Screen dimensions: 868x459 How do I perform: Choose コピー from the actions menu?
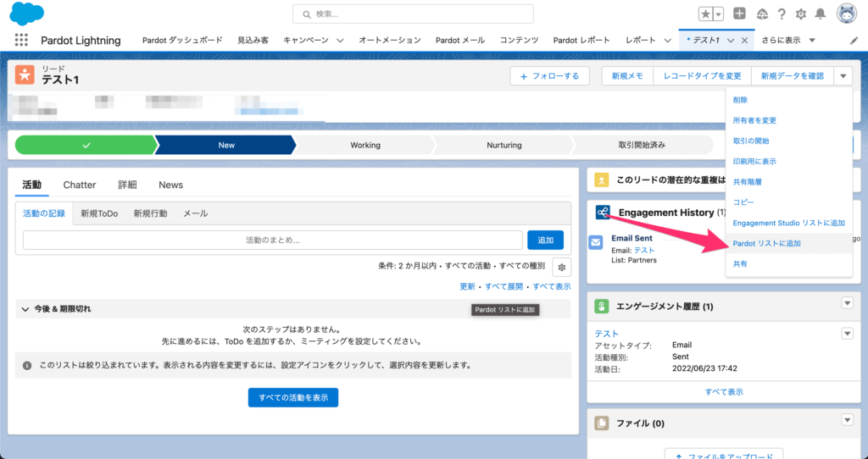pos(788,202)
